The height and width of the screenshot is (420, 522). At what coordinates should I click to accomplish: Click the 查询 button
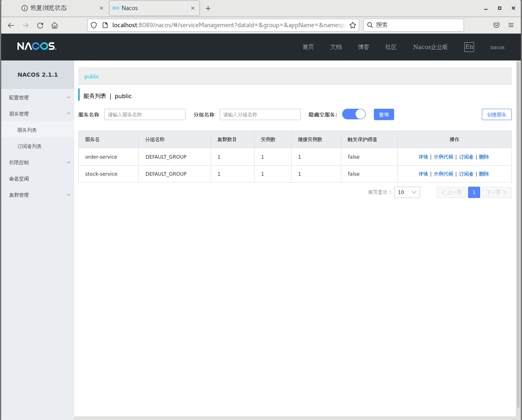(384, 114)
